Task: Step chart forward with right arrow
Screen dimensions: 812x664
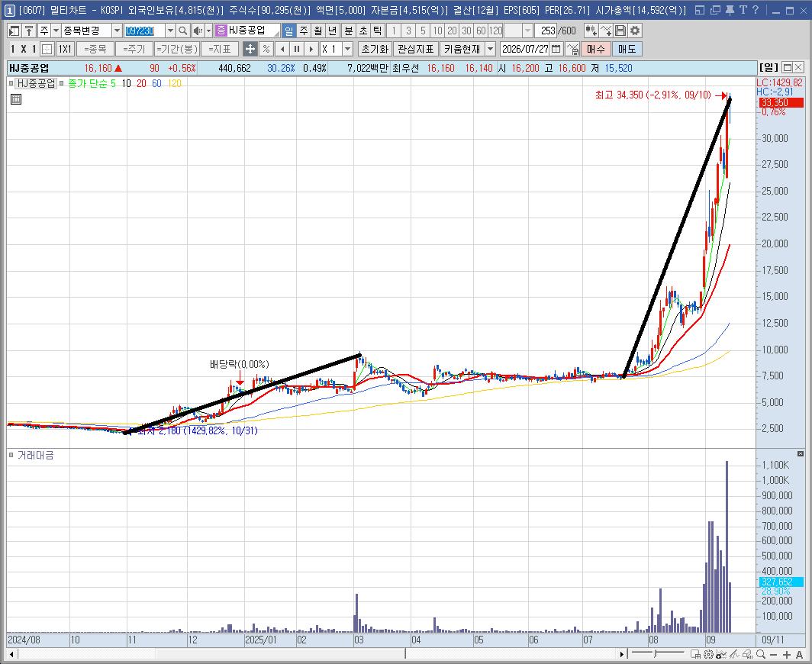Action: pos(311,49)
